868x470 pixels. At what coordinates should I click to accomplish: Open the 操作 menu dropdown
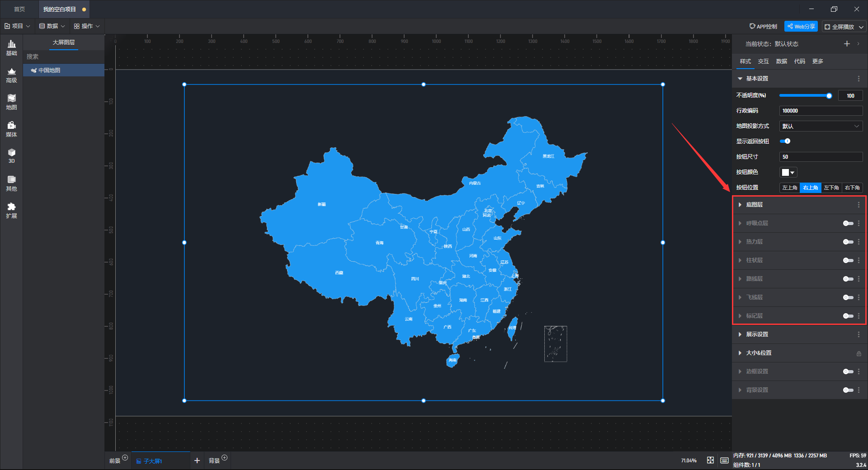coord(87,26)
